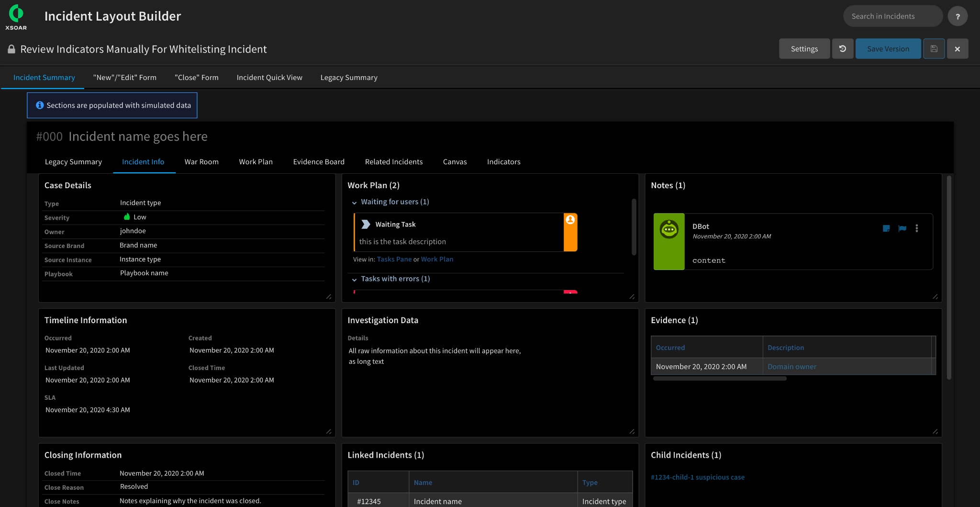Open the "Close" Form tab
The width and height of the screenshot is (980, 507).
[197, 78]
